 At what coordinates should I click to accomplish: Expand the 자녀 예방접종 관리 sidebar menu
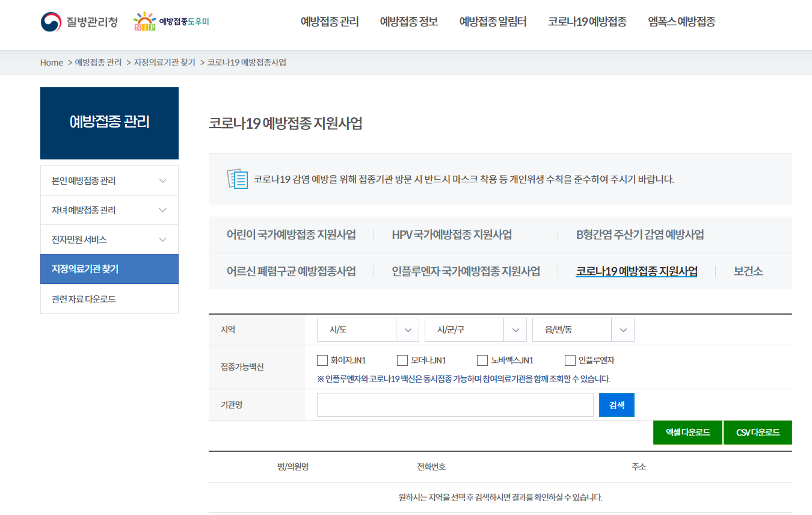click(109, 209)
